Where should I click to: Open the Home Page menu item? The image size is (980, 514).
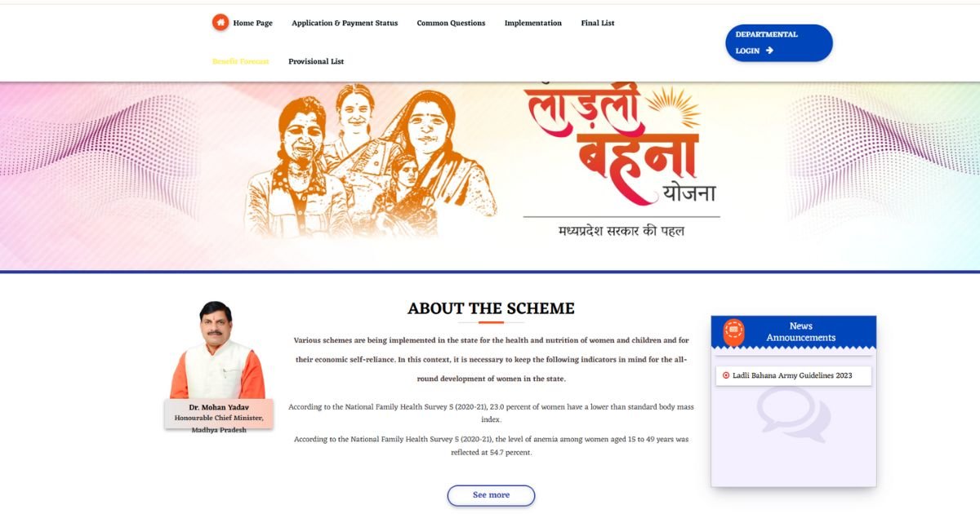253,23
